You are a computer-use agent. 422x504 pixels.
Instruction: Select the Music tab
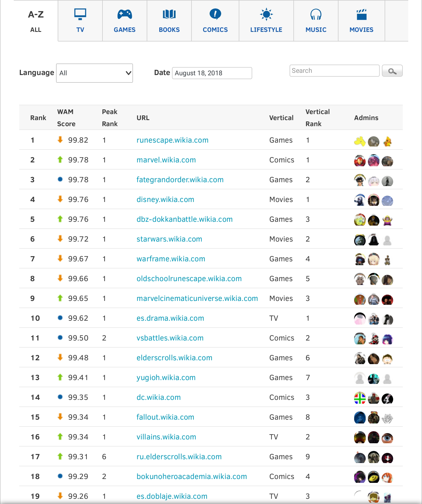coord(316,21)
